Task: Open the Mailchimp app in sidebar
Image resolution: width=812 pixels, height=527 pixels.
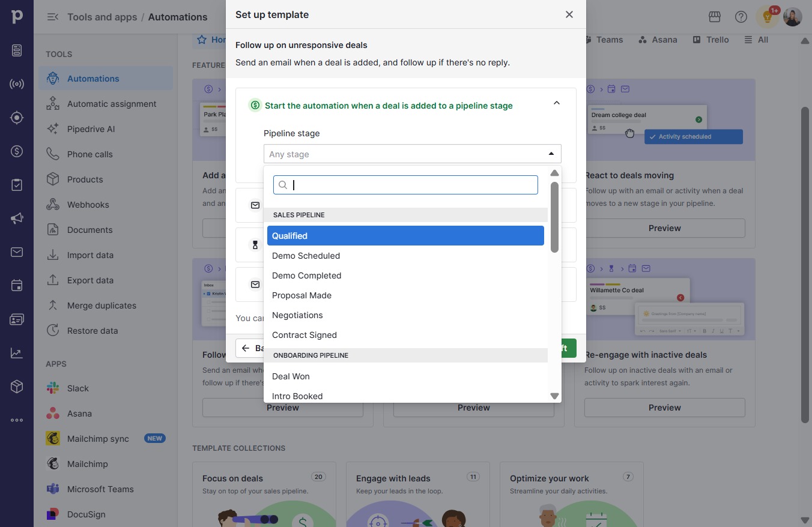Action: 106,464
